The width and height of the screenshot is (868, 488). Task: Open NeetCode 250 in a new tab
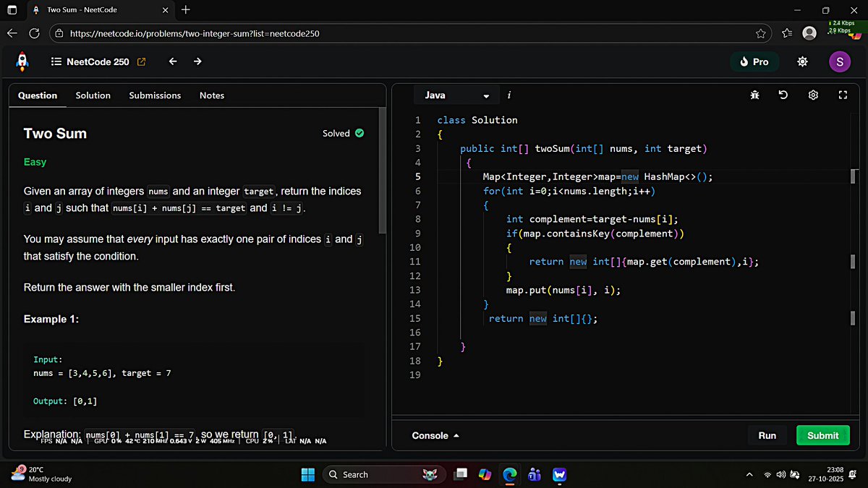140,61
